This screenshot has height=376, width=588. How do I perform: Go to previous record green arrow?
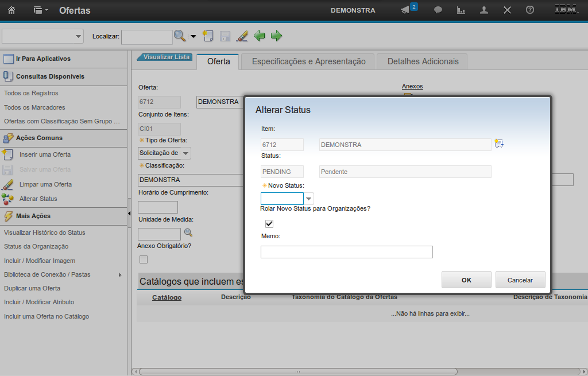(x=260, y=36)
